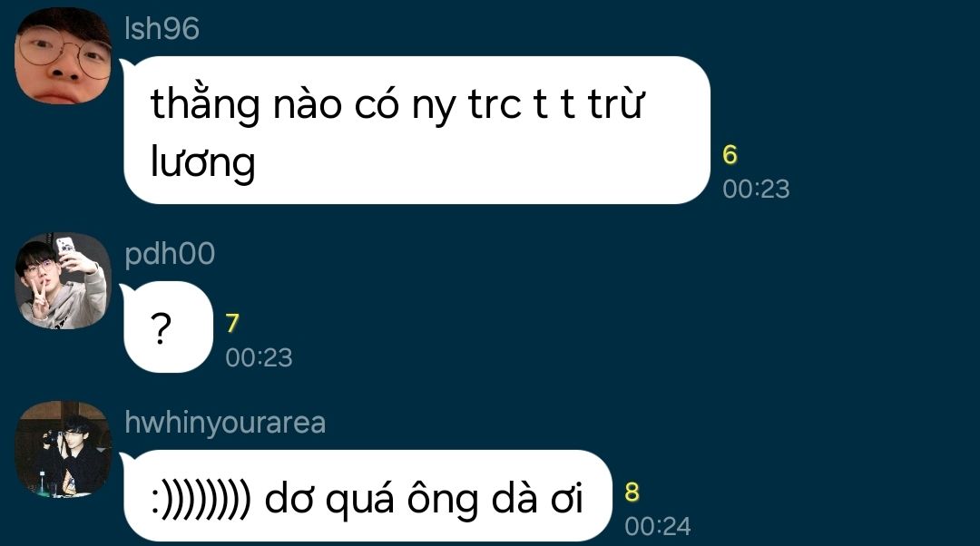Click the yellow unread count 7

(232, 323)
